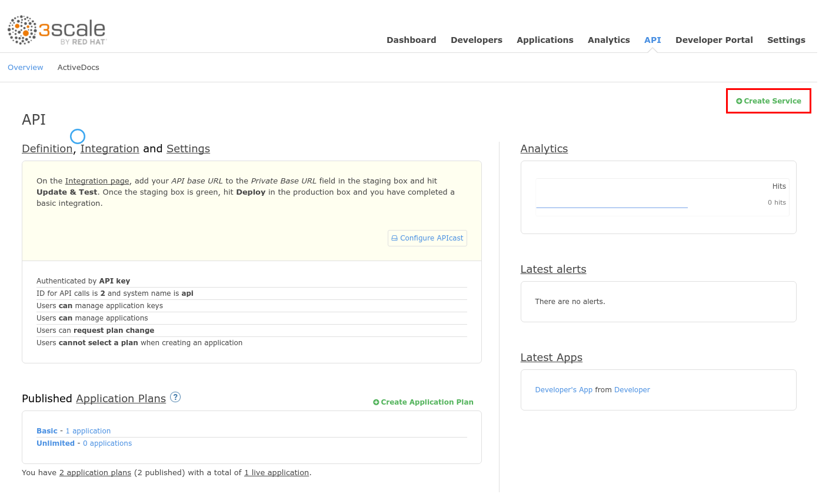The width and height of the screenshot is (829, 504).
Task: Open Developer's App under Latest Apps
Action: pyautogui.click(x=564, y=390)
